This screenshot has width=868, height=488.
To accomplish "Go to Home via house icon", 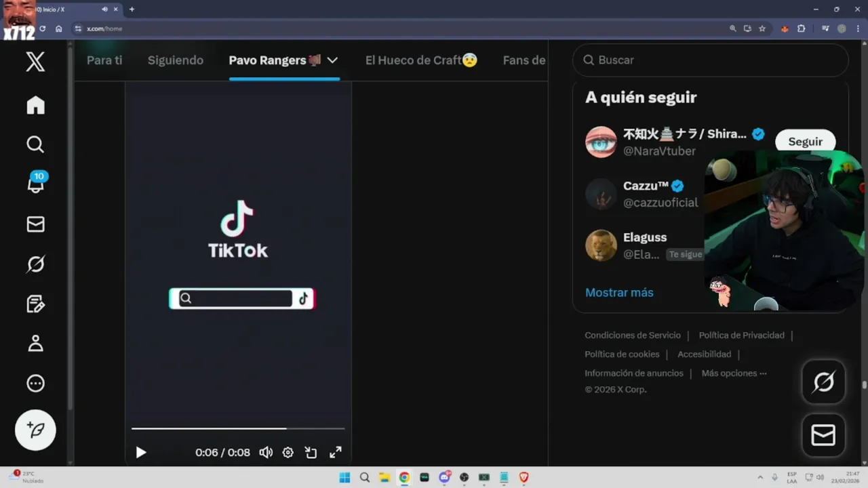I will [x=35, y=105].
